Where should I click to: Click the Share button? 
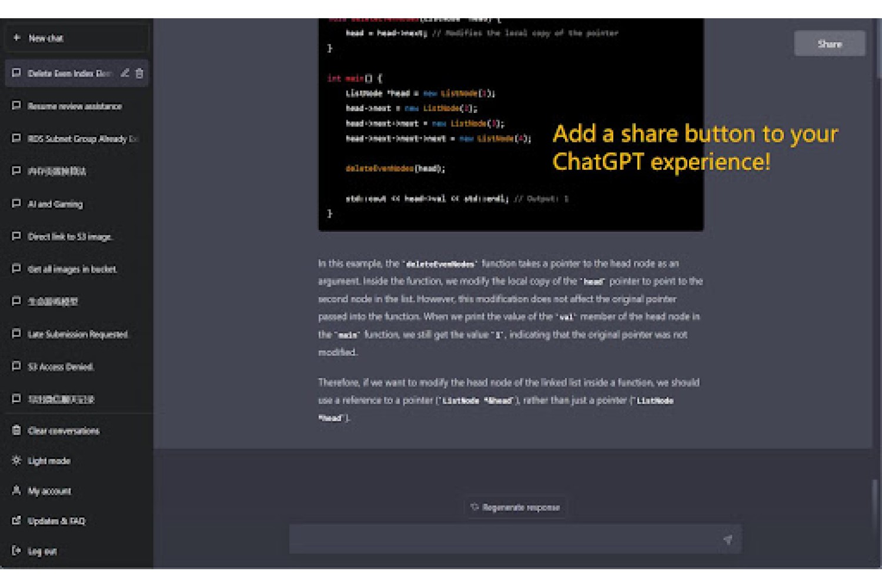830,44
